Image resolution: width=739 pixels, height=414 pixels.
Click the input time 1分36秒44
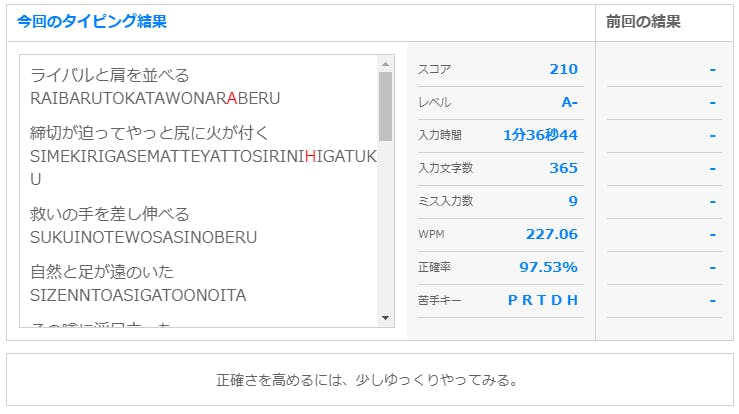tap(540, 135)
